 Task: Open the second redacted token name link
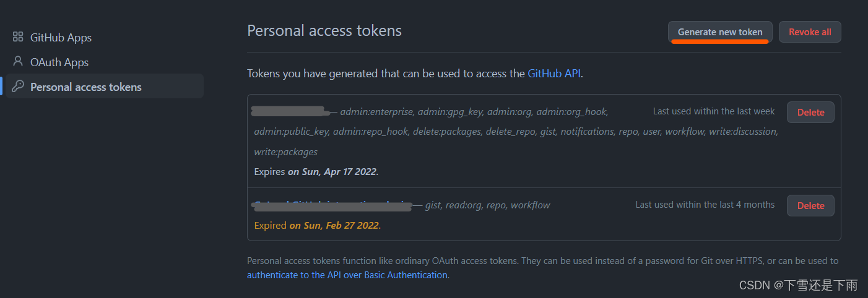(x=332, y=205)
